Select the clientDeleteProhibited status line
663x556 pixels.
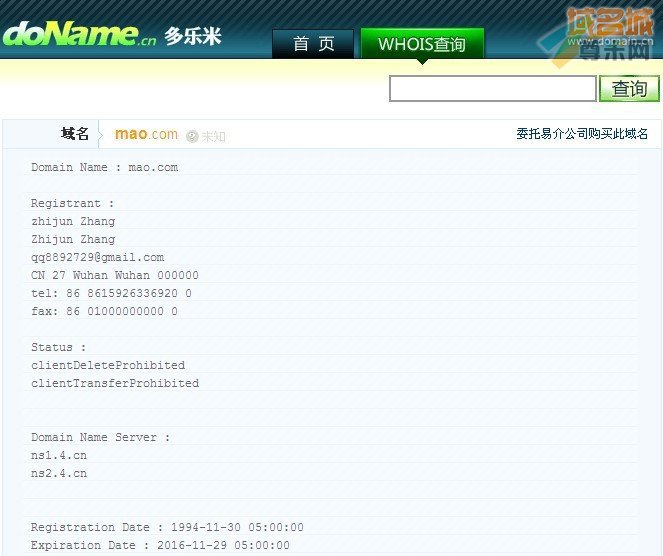(x=108, y=365)
